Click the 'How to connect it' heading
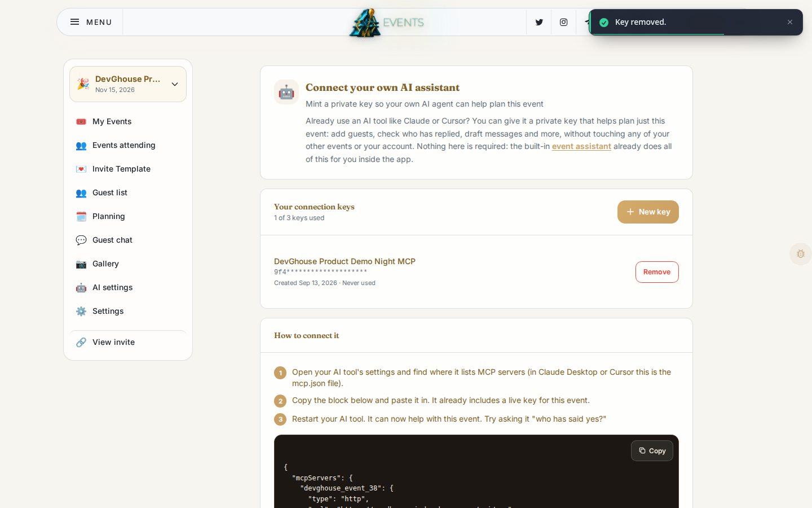This screenshot has height=508, width=812. tap(306, 335)
